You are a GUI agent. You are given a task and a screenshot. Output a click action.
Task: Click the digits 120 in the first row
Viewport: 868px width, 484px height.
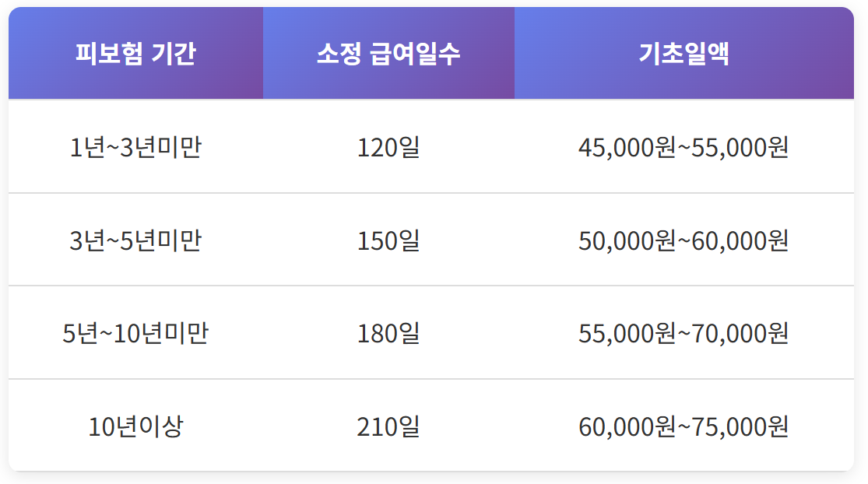[x=378, y=148]
